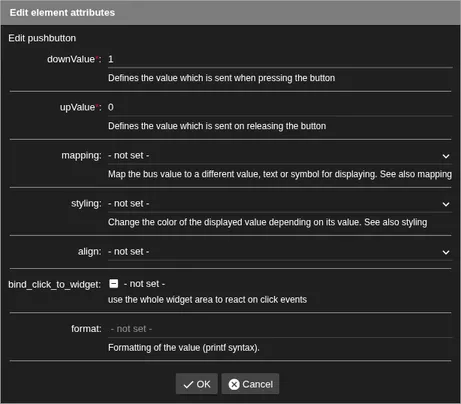Click '- not set -' text beside bind_click_to_widget checkbox
The width and height of the screenshot is (461, 404).
144,284
